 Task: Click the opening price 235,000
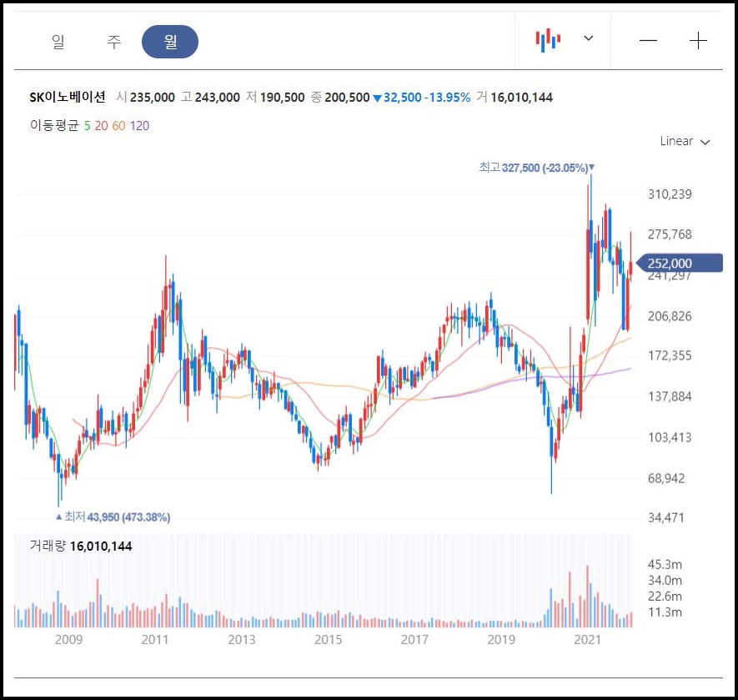(152, 98)
